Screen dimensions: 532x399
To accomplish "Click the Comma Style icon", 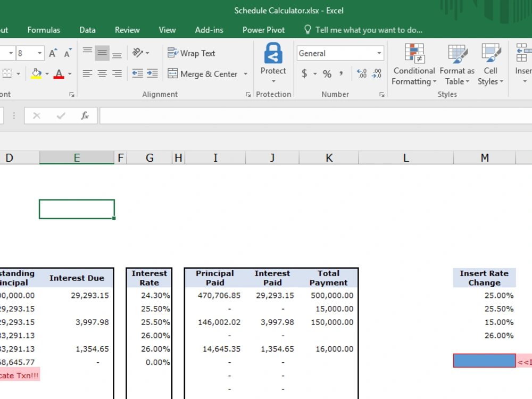I will (340, 73).
